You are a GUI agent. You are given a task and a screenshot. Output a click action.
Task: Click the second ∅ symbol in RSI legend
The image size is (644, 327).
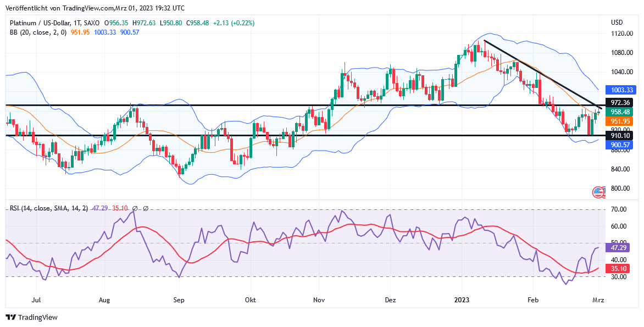tap(146, 208)
